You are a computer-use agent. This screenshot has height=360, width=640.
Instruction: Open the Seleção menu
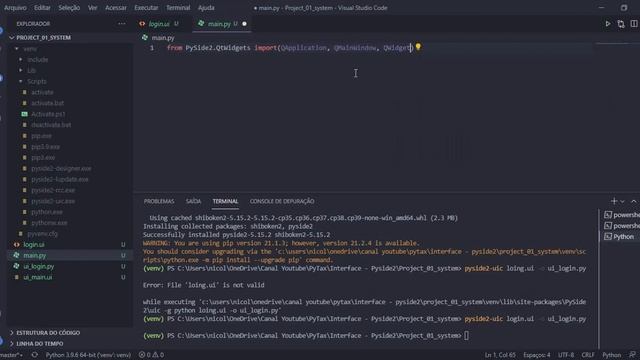pos(69,8)
